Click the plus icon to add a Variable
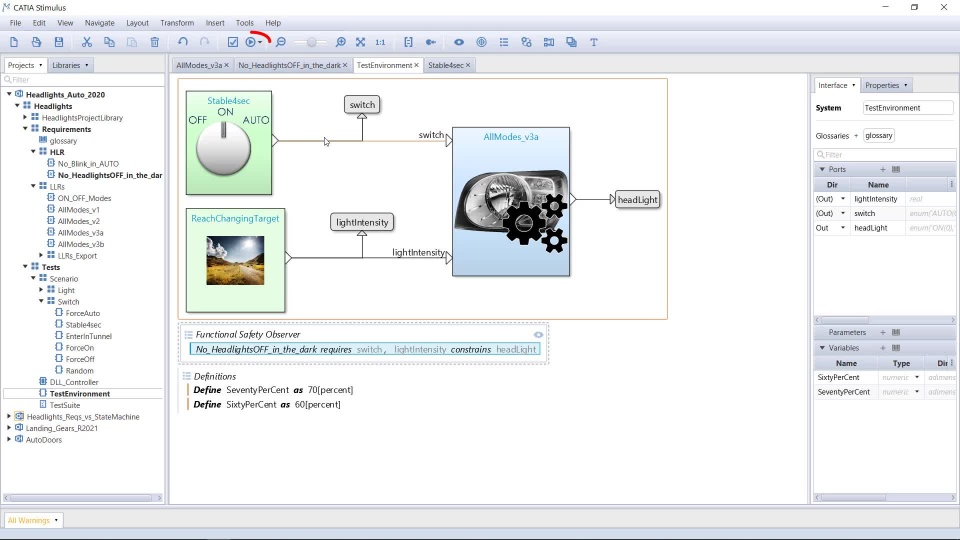This screenshot has width=960, height=540. click(x=883, y=348)
